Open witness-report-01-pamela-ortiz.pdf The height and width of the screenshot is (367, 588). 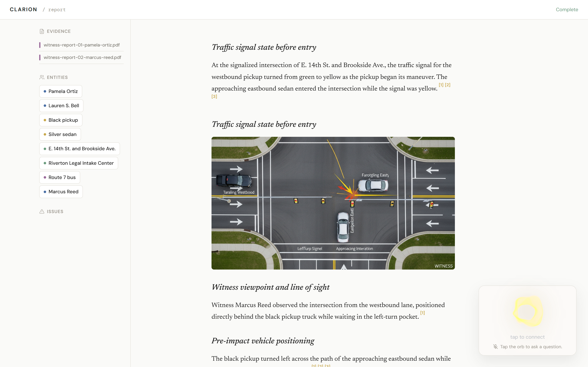click(x=81, y=45)
